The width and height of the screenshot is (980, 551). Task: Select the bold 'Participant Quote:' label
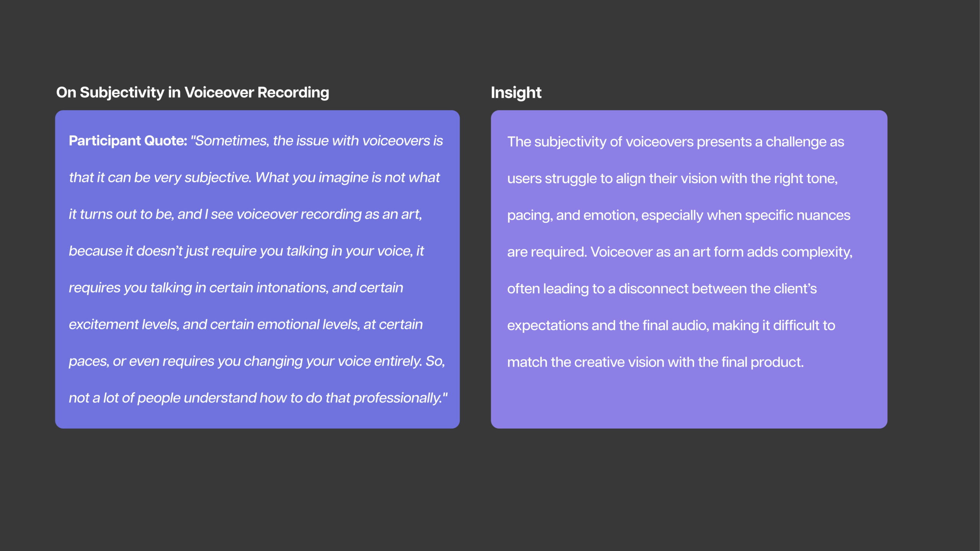(x=128, y=141)
